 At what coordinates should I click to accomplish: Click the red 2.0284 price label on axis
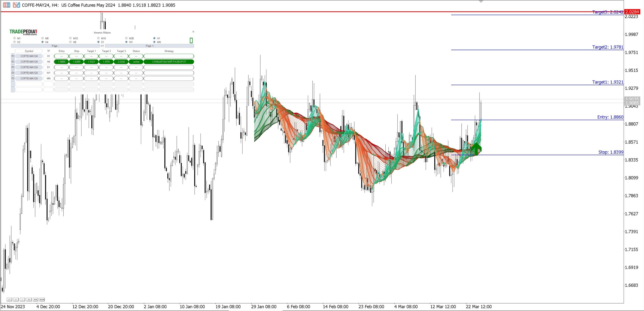pyautogui.click(x=632, y=12)
